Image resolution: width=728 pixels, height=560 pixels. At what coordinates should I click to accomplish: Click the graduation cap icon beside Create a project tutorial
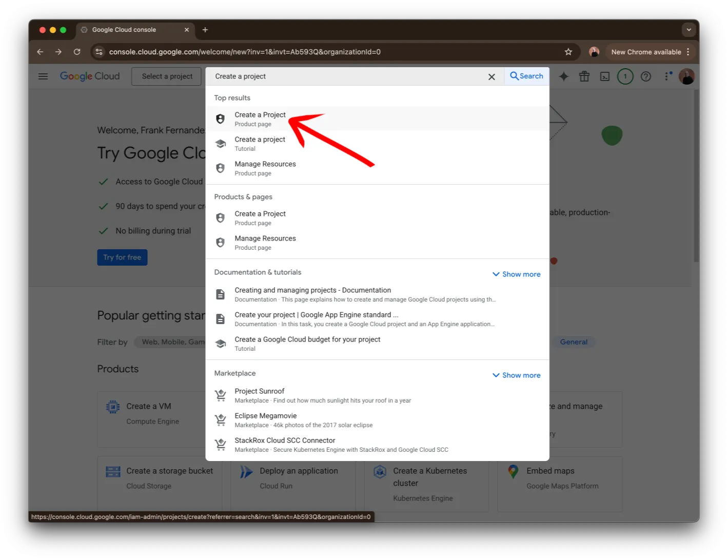[x=221, y=144]
